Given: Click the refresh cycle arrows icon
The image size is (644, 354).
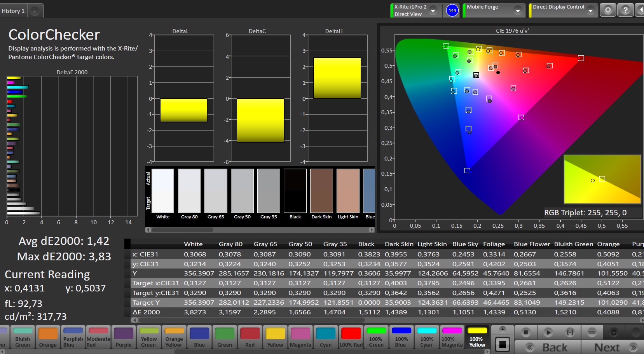Looking at the screenshot, I should [614, 332].
